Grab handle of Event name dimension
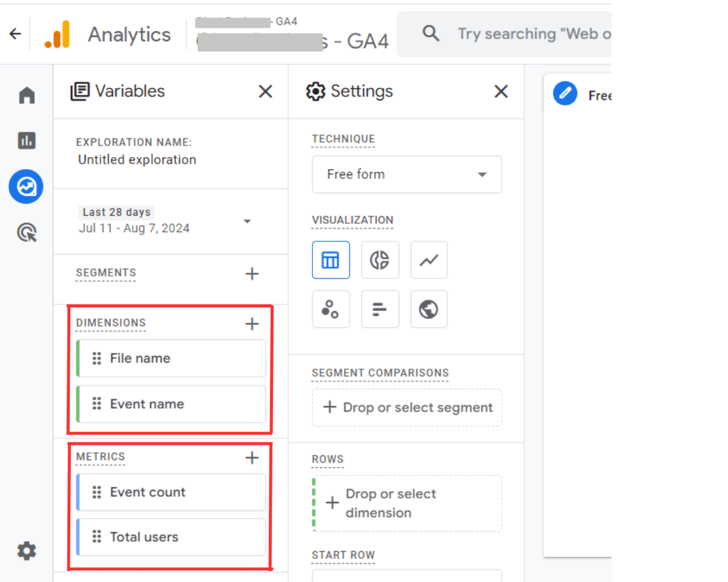728x582 pixels. coord(96,404)
